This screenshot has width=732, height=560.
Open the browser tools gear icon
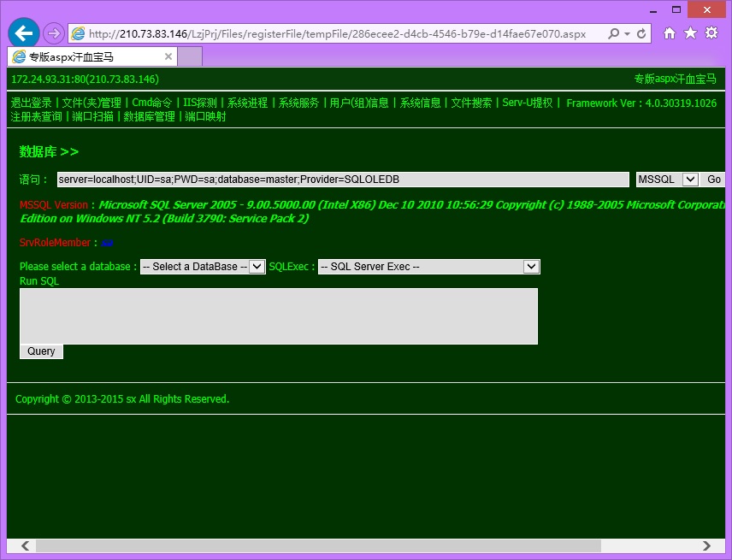coord(711,33)
